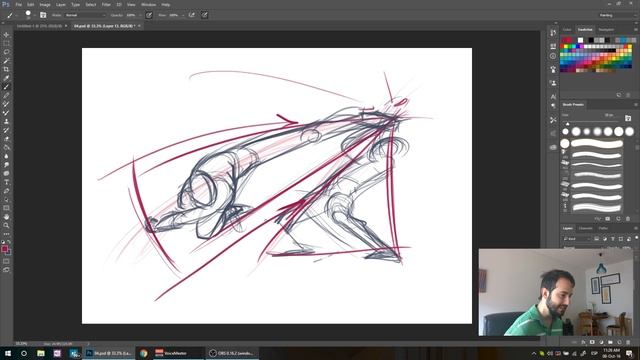This screenshot has width=640, height=360.
Task: Toggle the Brush panel from options bar
Action: [43, 15]
